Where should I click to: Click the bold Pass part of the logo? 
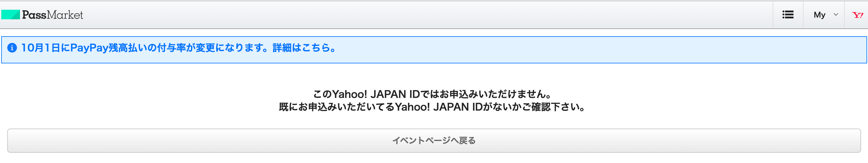point(34,15)
